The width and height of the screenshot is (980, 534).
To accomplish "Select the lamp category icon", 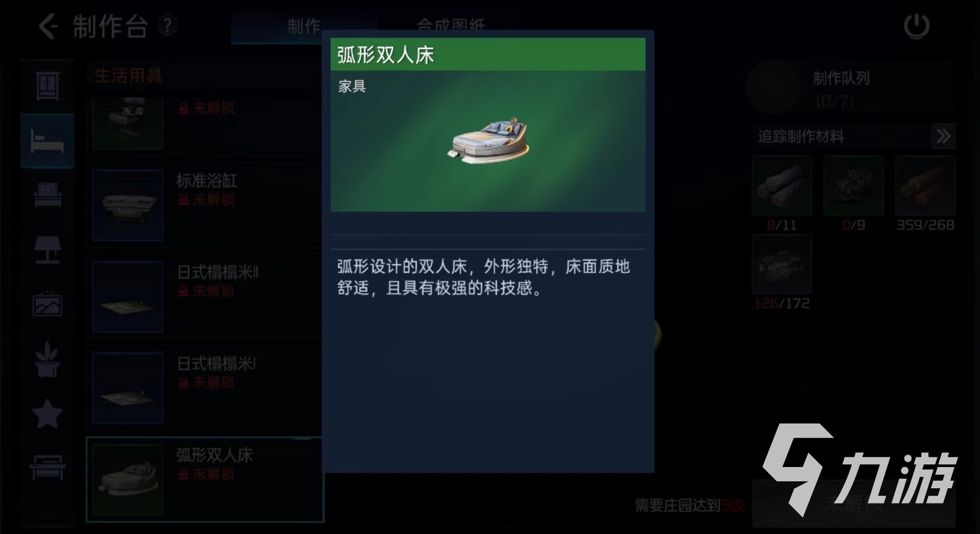I will pyautogui.click(x=48, y=250).
